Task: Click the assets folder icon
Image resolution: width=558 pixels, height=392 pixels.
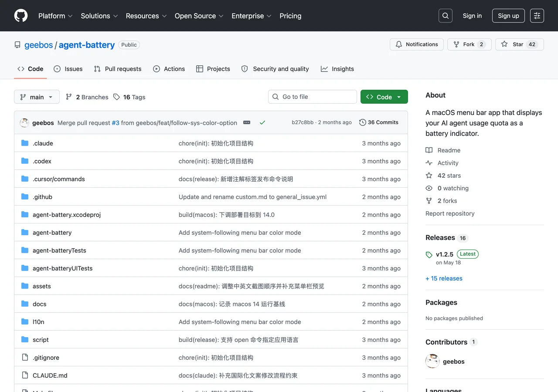Action: (25, 286)
